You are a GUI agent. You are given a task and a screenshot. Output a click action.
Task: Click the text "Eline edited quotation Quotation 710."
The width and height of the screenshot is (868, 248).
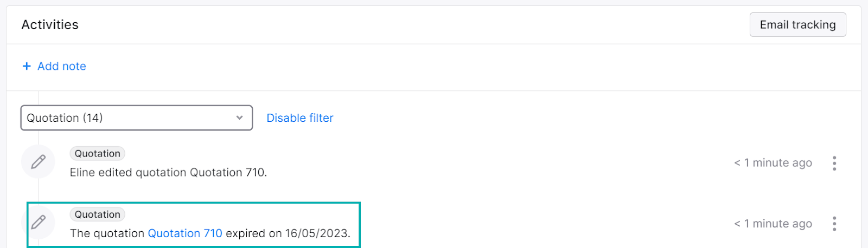[168, 173]
